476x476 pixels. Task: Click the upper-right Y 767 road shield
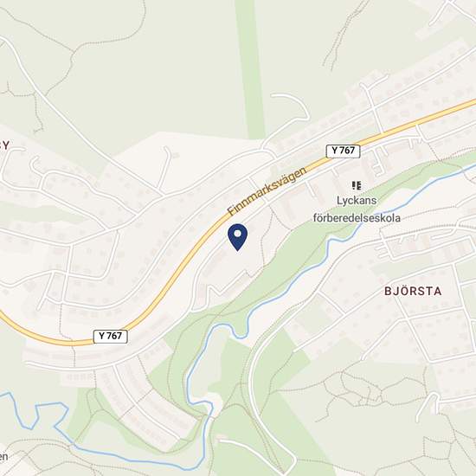click(x=343, y=151)
